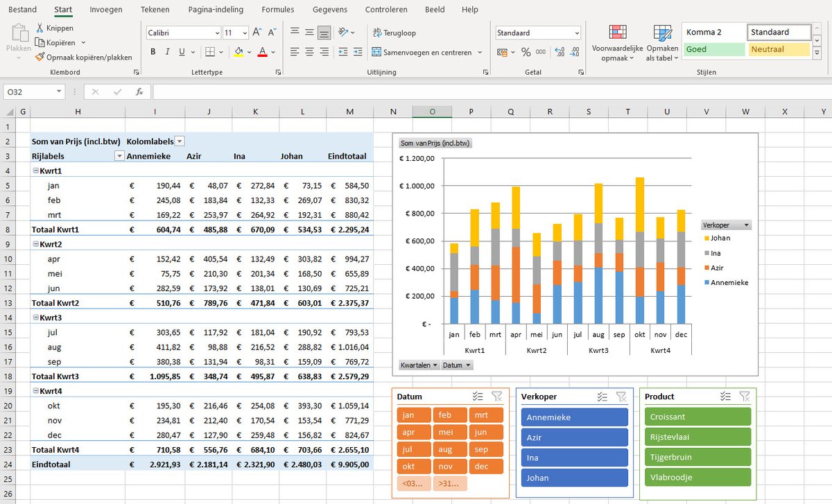Align text to top of cell

(x=294, y=33)
